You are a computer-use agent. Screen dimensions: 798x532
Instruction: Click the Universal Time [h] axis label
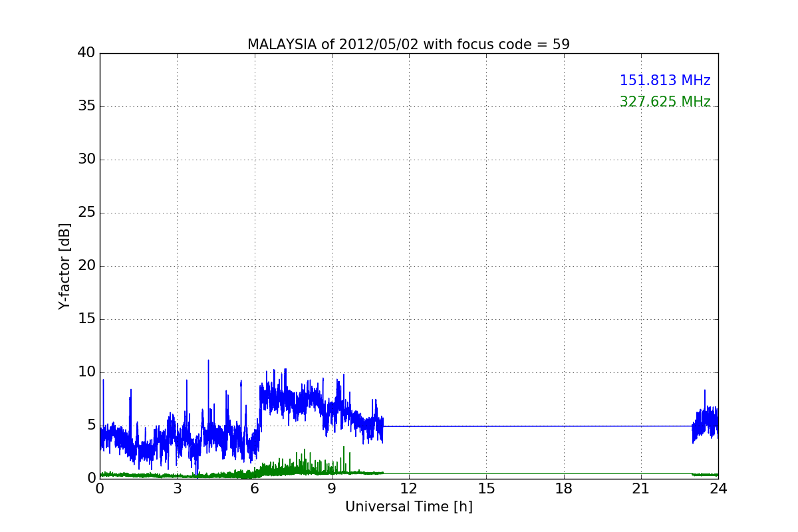pyautogui.click(x=408, y=507)
